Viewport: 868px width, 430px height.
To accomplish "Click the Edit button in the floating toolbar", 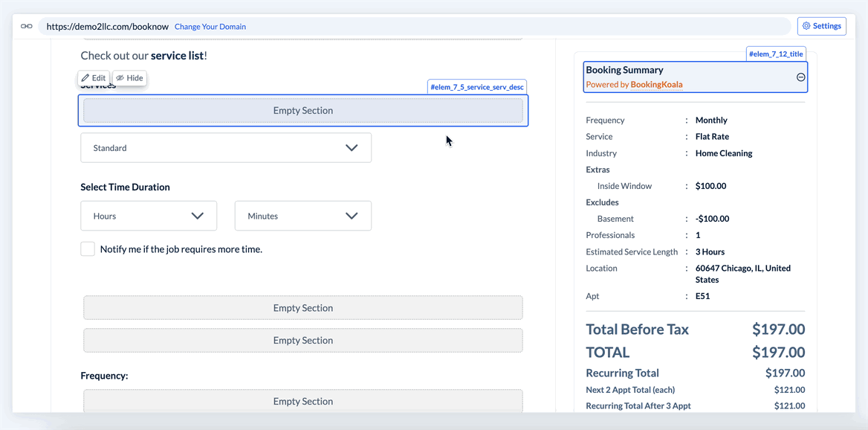I will click(94, 78).
